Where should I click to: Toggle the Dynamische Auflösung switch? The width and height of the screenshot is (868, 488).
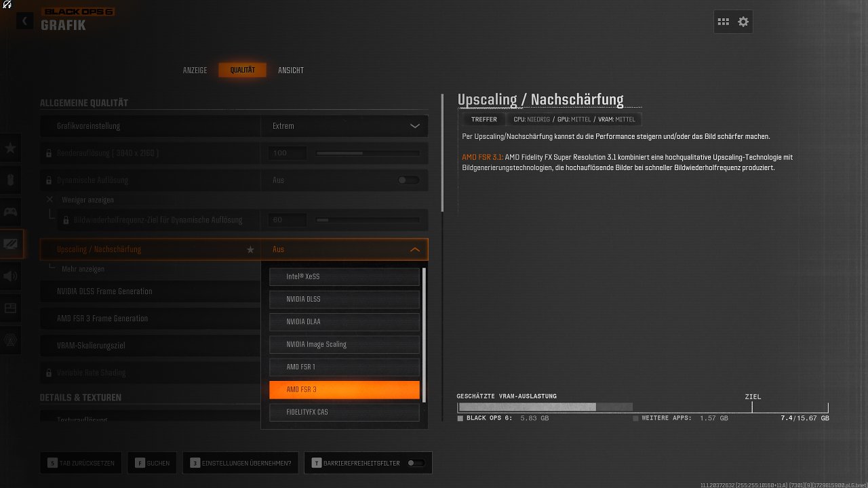coord(408,180)
